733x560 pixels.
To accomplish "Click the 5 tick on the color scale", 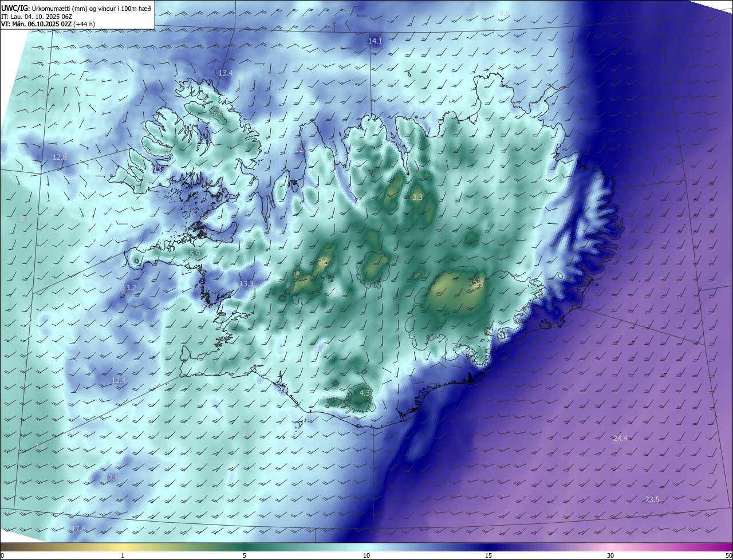I will click(245, 555).
